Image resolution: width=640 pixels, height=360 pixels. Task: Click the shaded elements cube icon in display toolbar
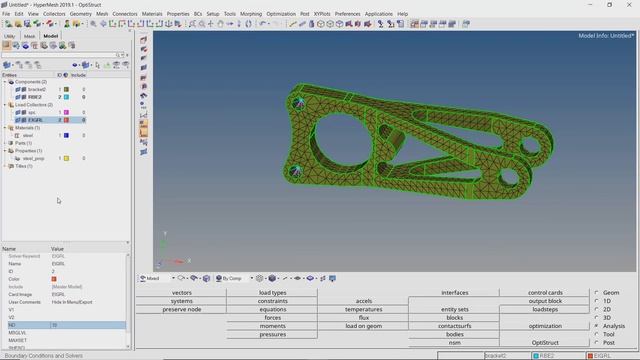tap(272, 278)
